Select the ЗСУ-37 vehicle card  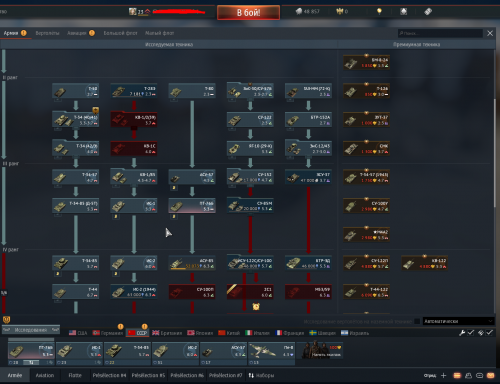[x=308, y=177]
